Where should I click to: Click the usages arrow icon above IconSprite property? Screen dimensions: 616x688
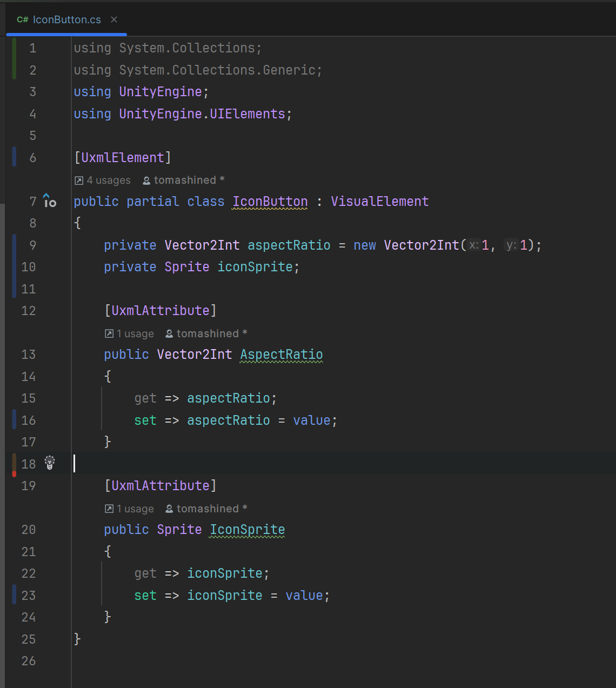pos(109,509)
